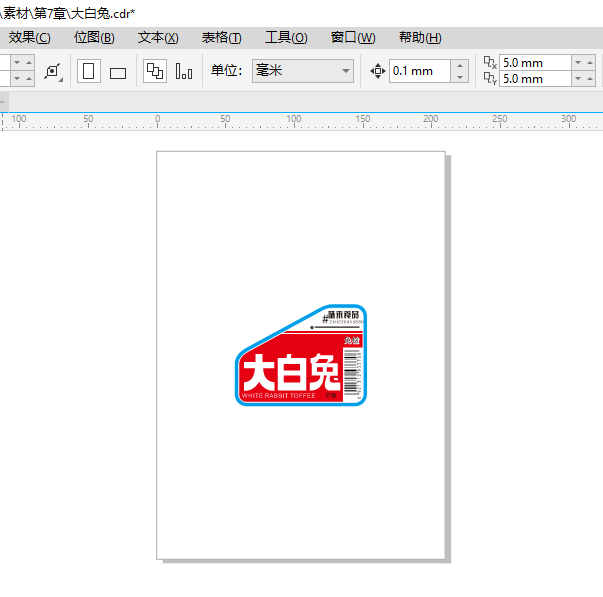Image resolution: width=603 pixels, height=597 pixels.
Task: Apply layout to all pages icon
Action: click(155, 71)
